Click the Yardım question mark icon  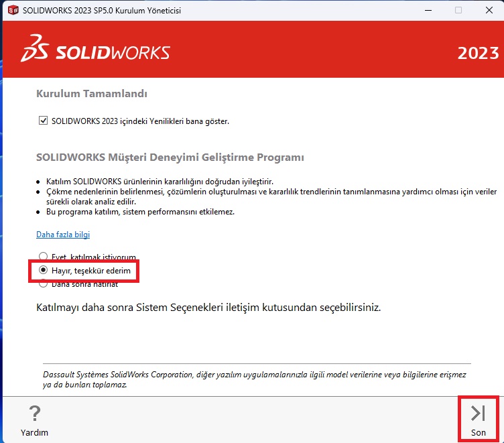34,413
